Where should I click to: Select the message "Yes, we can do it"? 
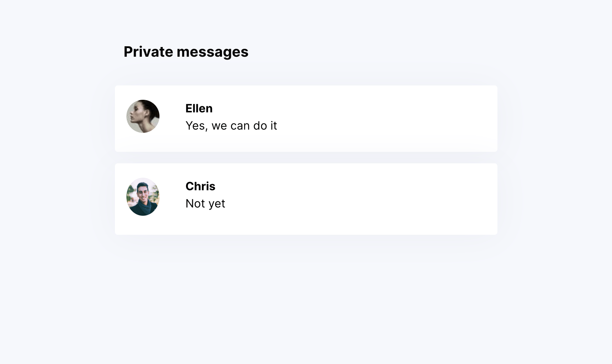[x=231, y=126]
